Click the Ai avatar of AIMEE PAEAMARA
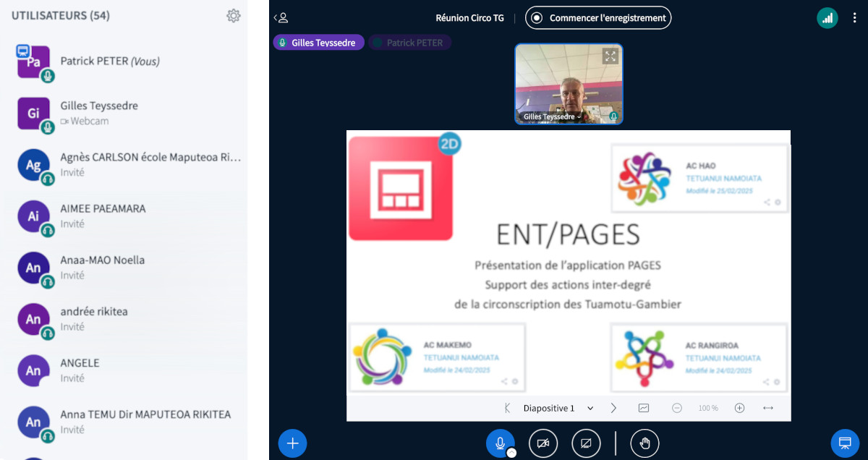The image size is (868, 460). [34, 216]
